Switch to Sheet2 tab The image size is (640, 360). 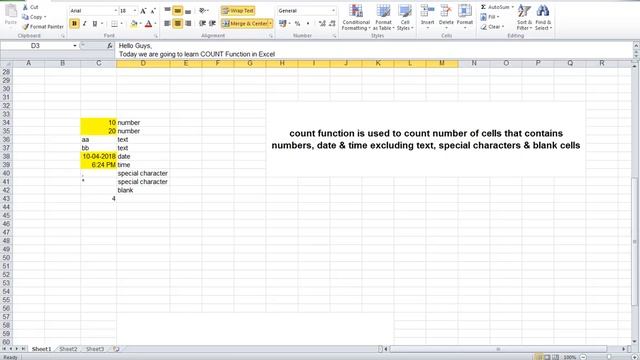68,349
